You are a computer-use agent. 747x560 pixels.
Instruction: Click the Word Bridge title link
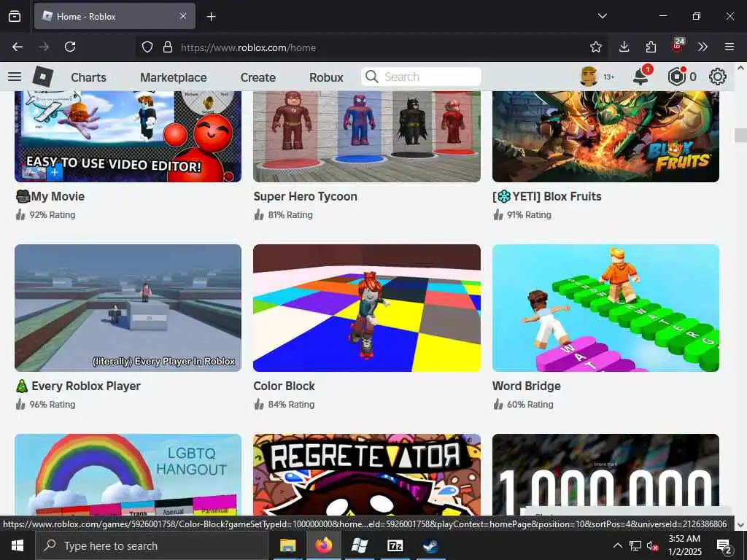point(527,386)
